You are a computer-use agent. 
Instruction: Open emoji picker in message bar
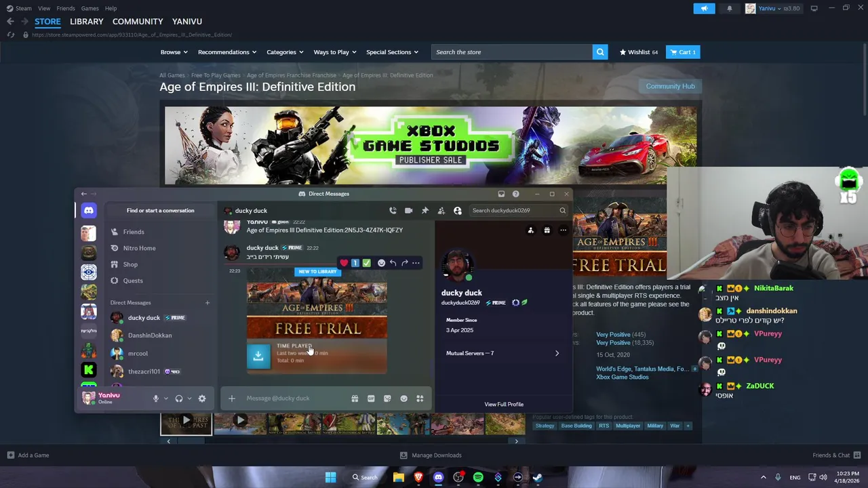pos(403,399)
